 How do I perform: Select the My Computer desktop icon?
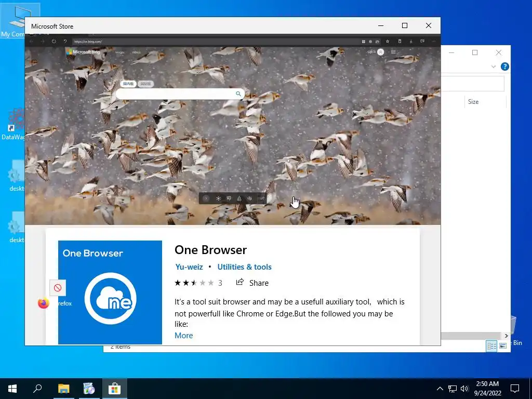click(12, 20)
